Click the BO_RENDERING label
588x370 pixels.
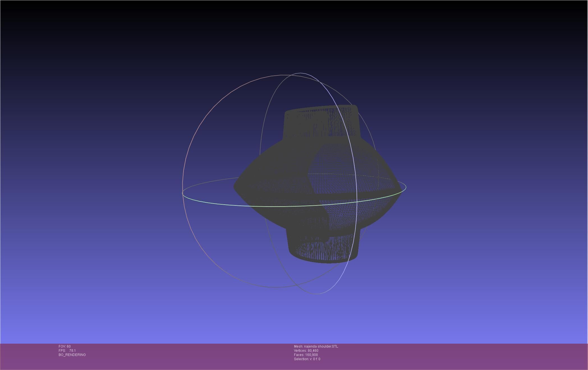[x=72, y=355]
